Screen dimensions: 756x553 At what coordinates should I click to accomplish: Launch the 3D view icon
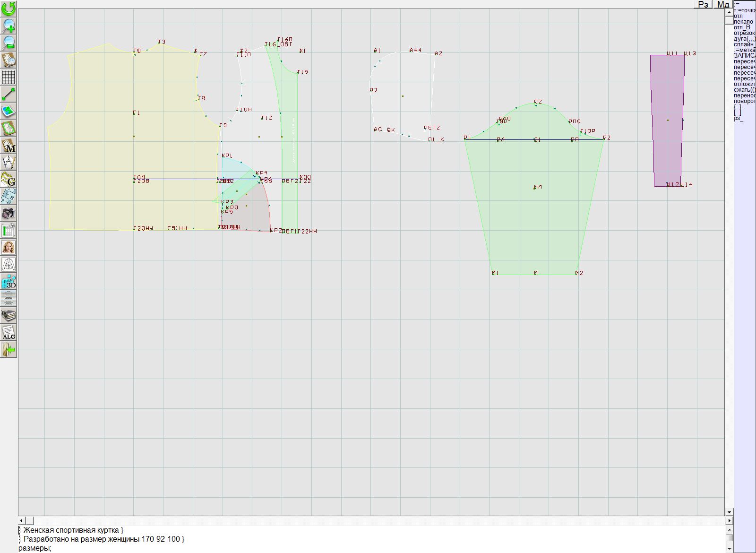pos(9,281)
